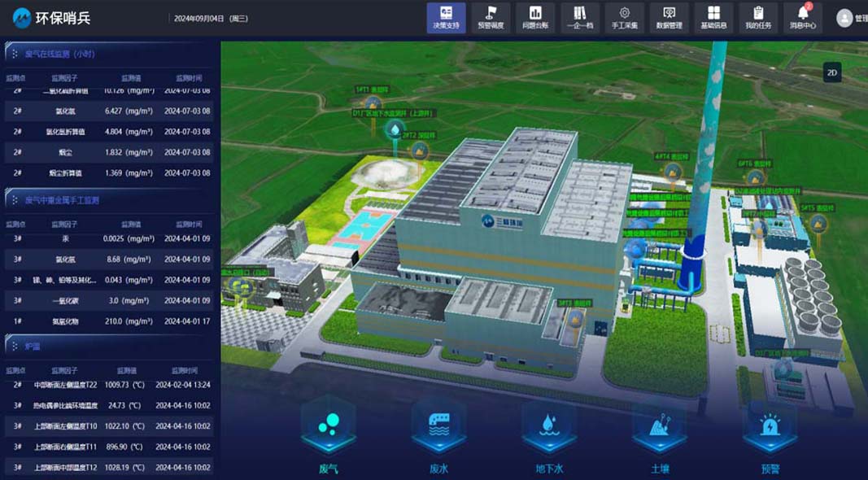Image resolution: width=868 pixels, height=480 pixels.
Task: Go to 数据管理 in top navigation
Action: (x=669, y=18)
